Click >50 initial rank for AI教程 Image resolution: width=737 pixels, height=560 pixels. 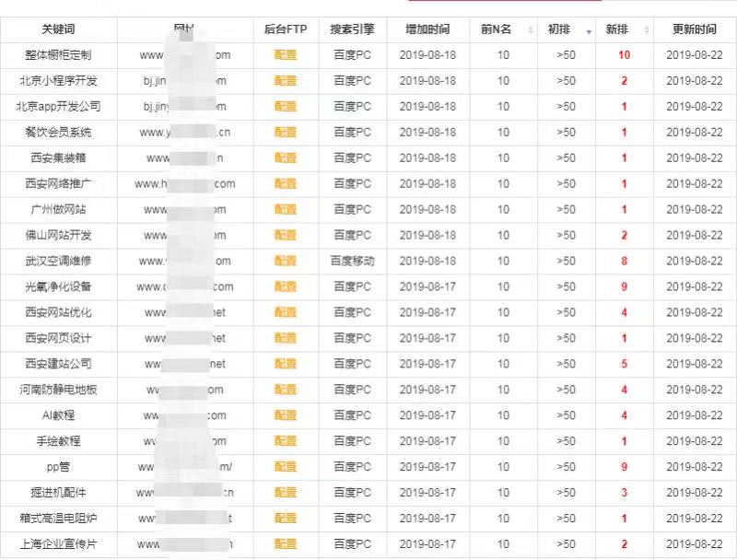(x=566, y=415)
